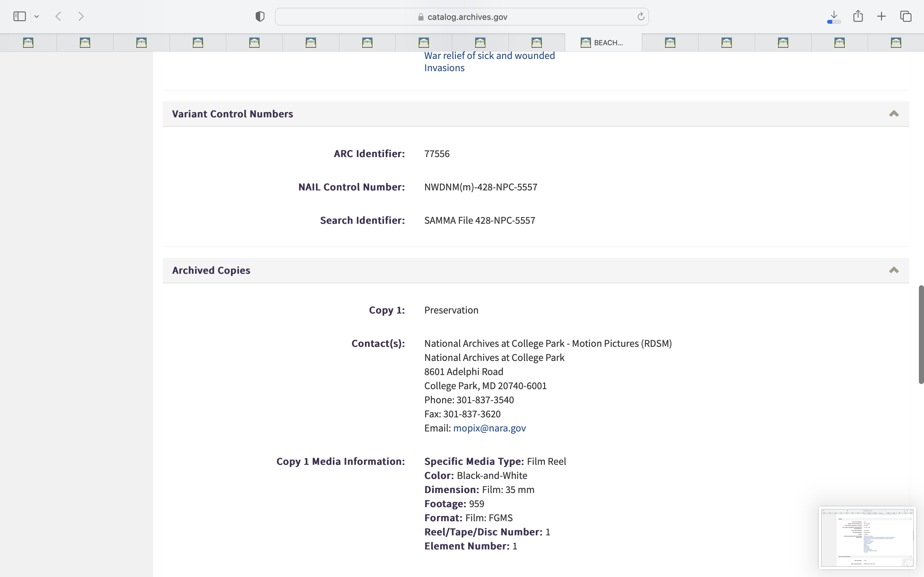The height and width of the screenshot is (577, 924).
Task: Open a new tab with the plus icon
Action: [881, 16]
